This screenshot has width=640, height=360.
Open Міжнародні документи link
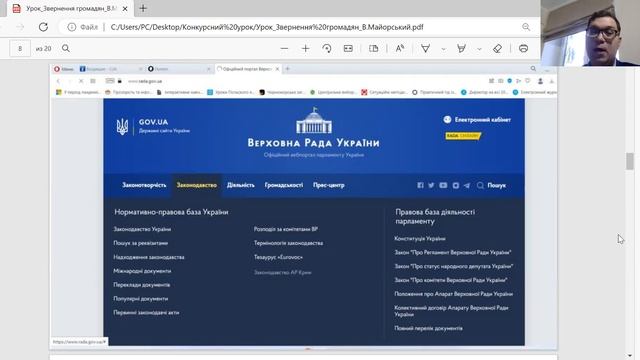[x=142, y=271]
